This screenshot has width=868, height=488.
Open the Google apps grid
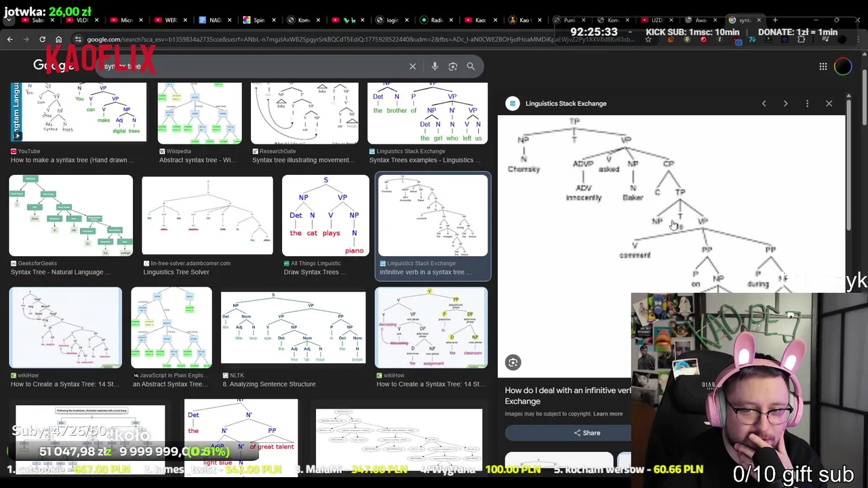823,66
